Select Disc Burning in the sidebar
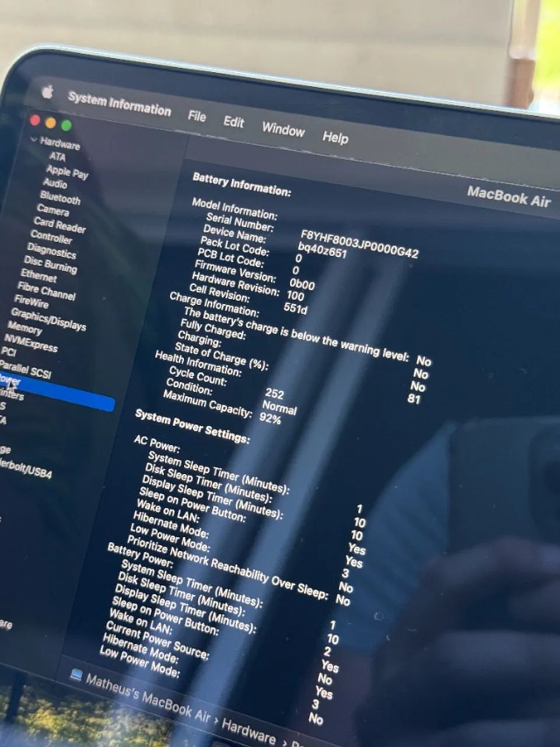The height and width of the screenshot is (747, 560). [x=50, y=264]
